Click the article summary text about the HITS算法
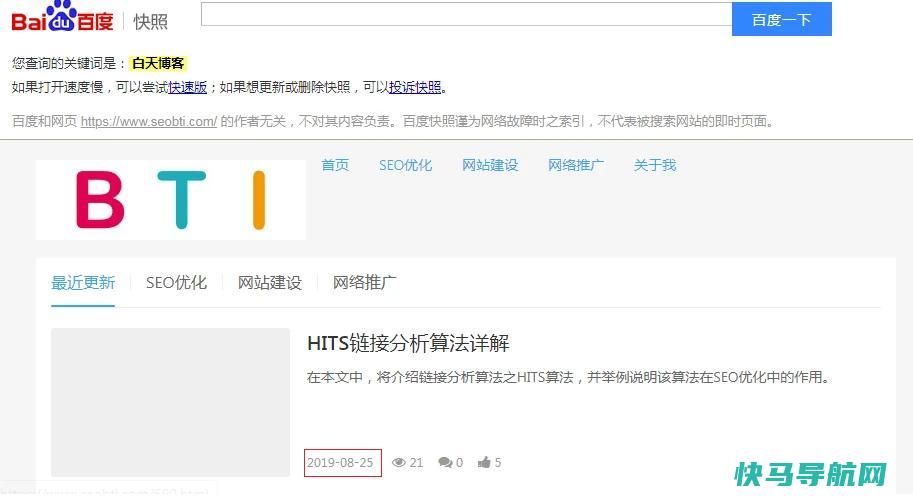 (x=568, y=377)
